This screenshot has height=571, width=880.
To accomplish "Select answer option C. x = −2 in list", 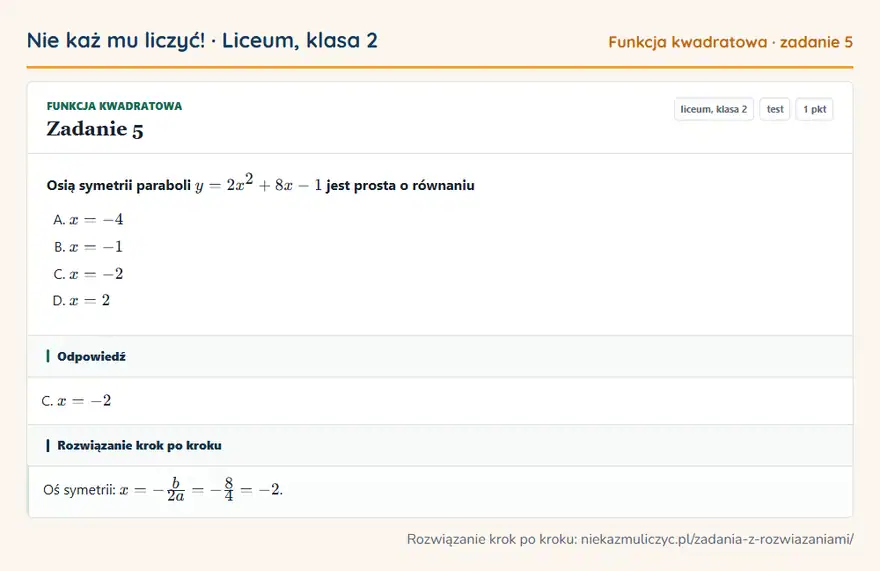I will (x=88, y=274).
